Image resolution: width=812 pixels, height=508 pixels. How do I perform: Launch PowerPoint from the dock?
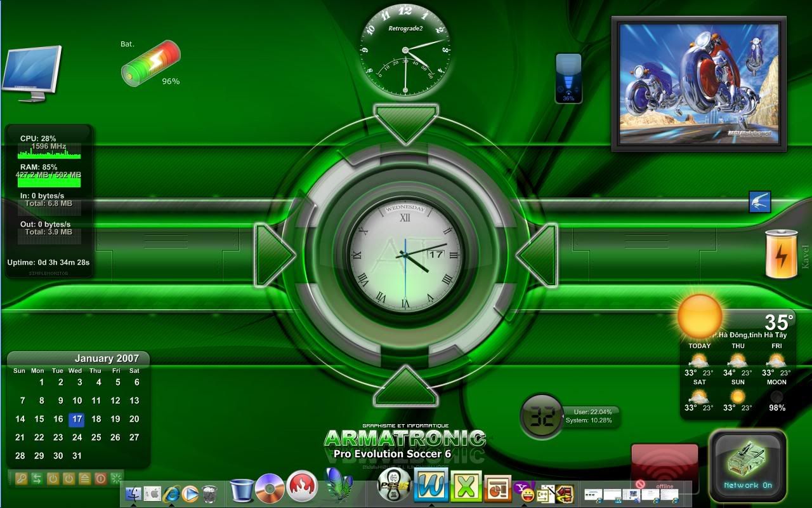[x=497, y=489]
